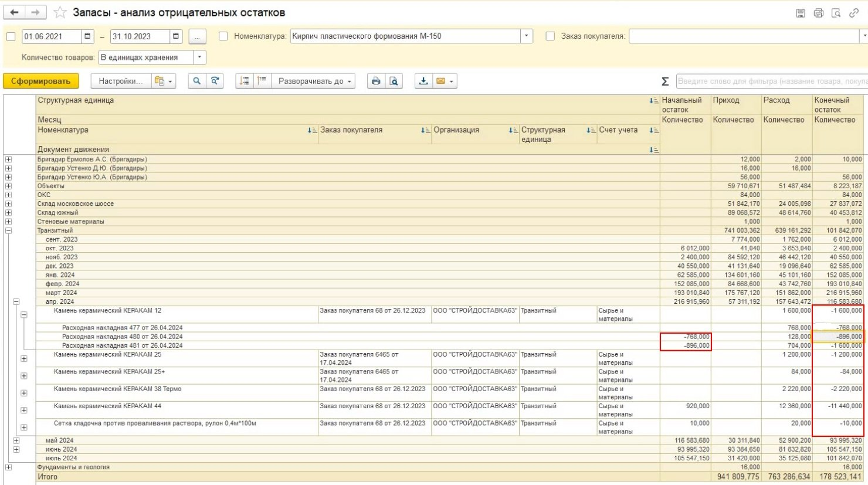Collapse the Транзитный group

pos(8,230)
